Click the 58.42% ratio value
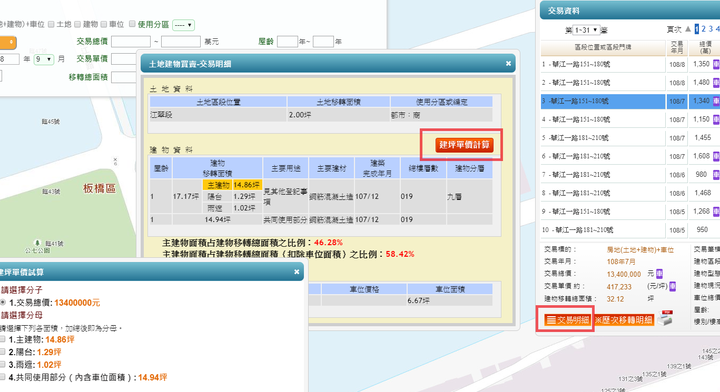The image size is (720, 392). point(399,254)
